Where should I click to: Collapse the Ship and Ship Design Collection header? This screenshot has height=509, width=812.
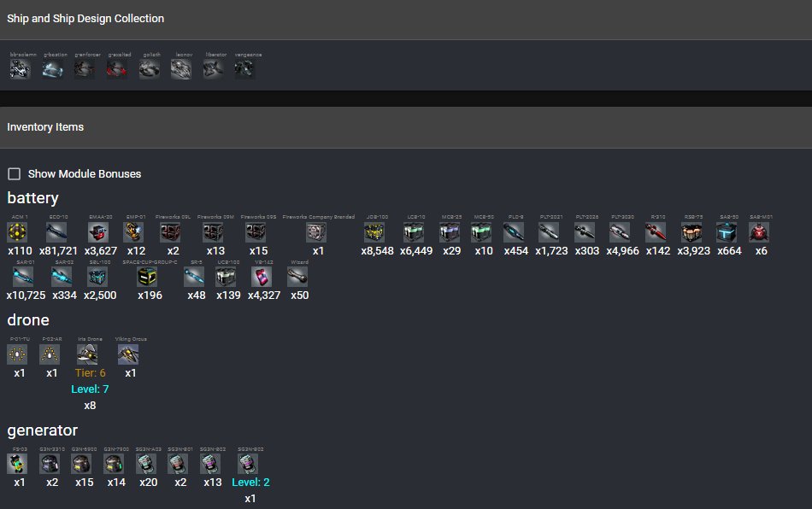click(x=85, y=18)
